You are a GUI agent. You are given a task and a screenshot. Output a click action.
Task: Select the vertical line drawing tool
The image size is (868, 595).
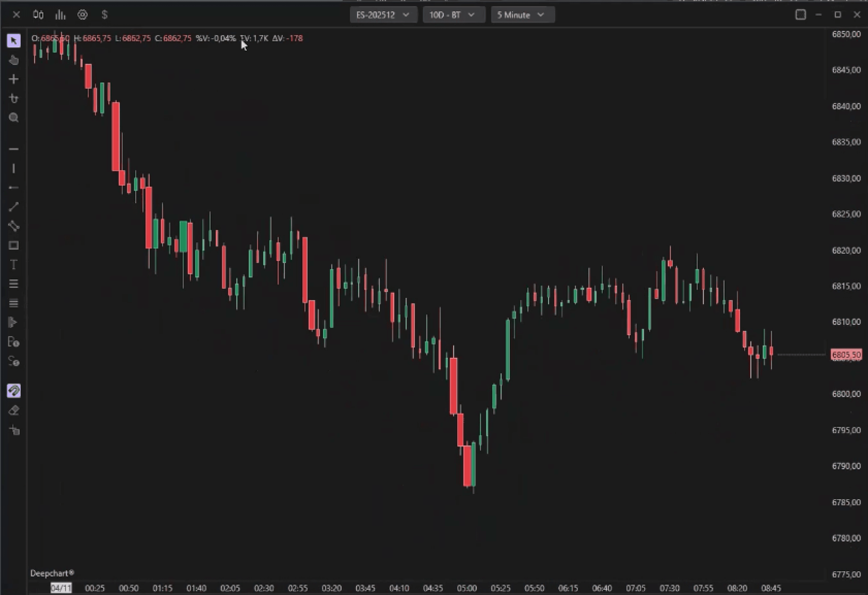click(14, 168)
